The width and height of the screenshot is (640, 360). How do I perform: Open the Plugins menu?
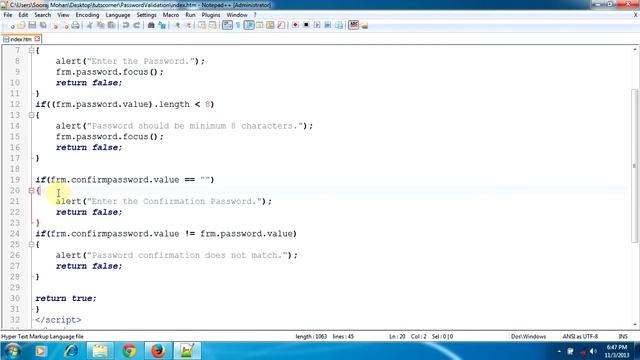coord(211,15)
